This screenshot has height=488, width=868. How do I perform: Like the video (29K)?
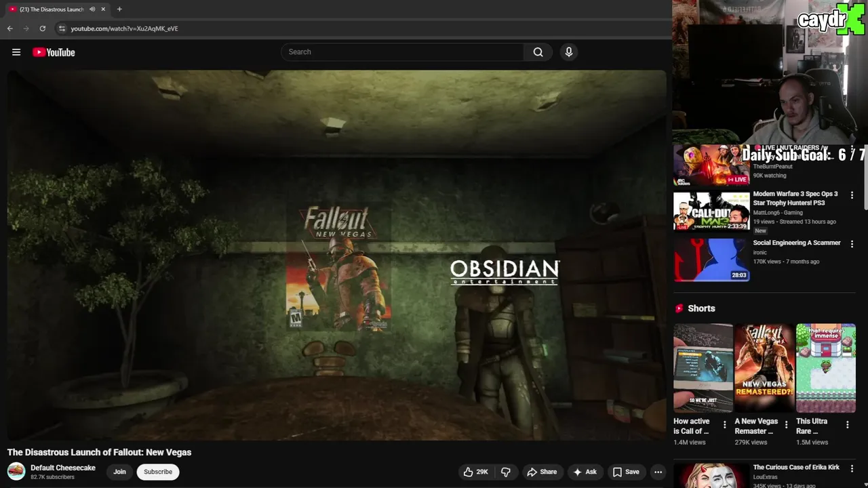(476, 472)
